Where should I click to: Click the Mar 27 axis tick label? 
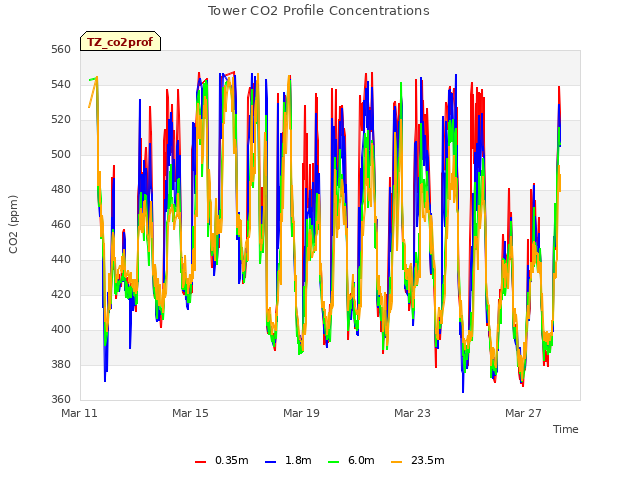523,413
